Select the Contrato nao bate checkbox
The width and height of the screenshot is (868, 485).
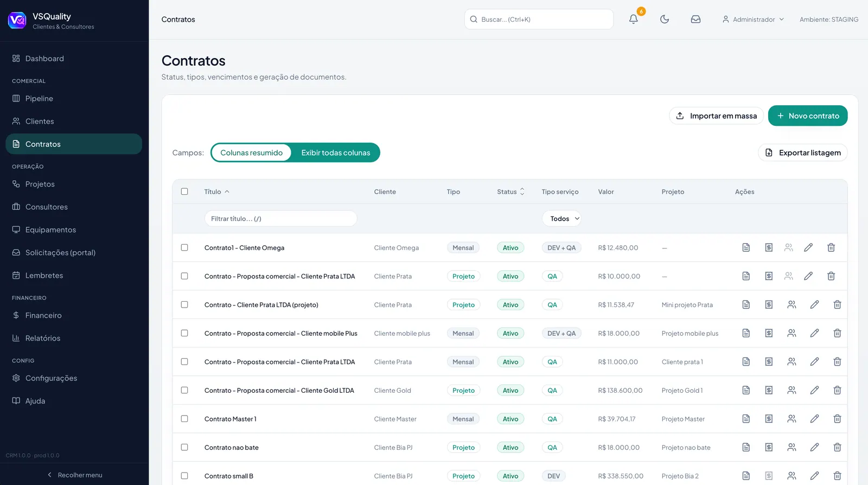click(184, 448)
